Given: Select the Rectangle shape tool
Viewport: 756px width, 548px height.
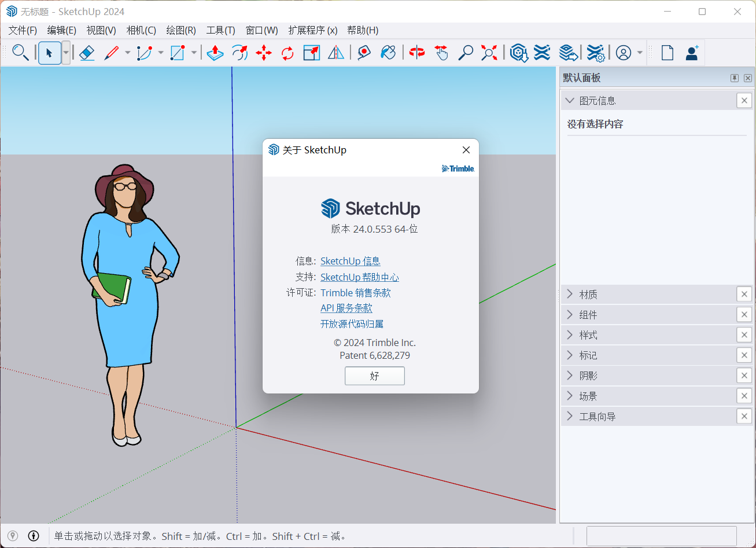Looking at the screenshot, I should [177, 53].
